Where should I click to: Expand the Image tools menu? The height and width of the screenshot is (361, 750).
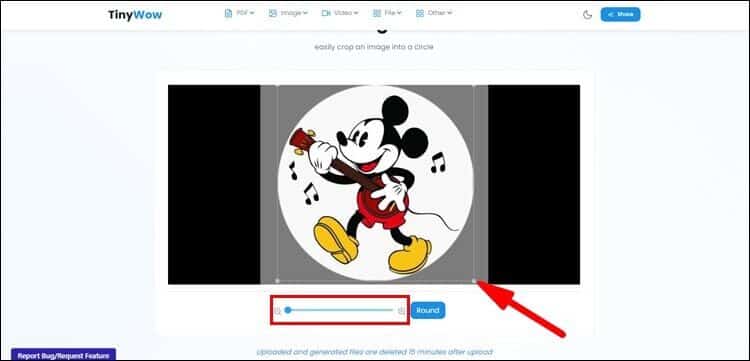[x=288, y=13]
